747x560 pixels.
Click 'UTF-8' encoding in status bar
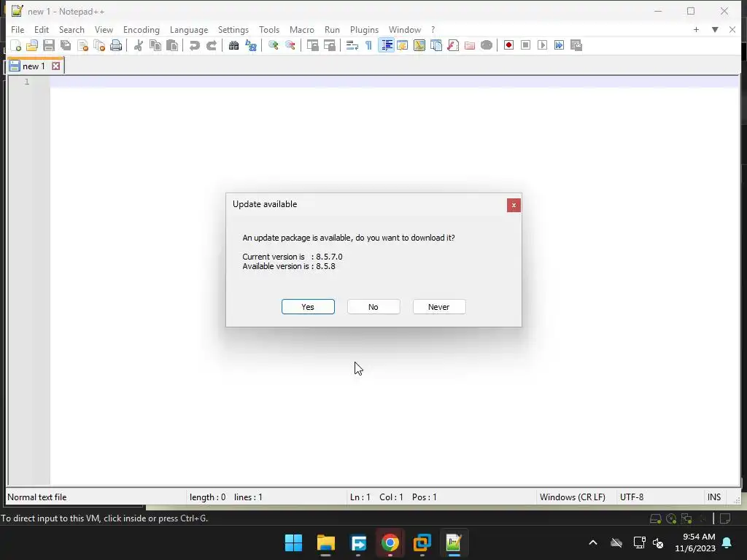[x=632, y=497]
